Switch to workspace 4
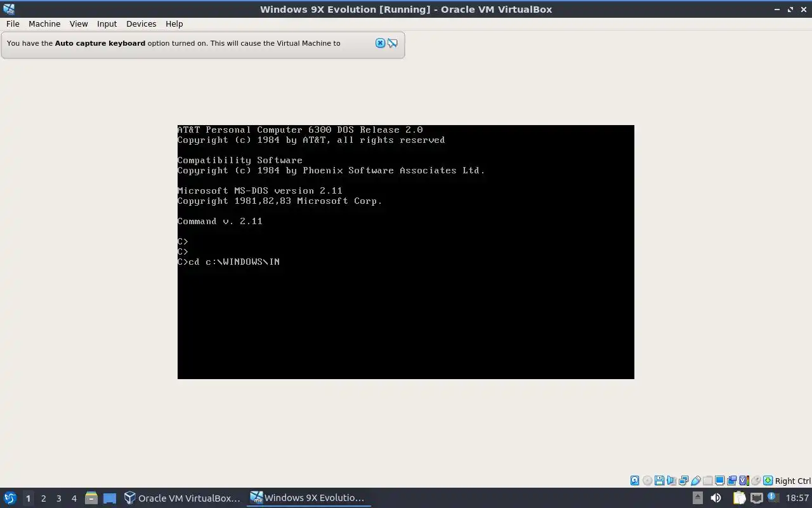Screen dimensions: 812x508 (74, 498)
